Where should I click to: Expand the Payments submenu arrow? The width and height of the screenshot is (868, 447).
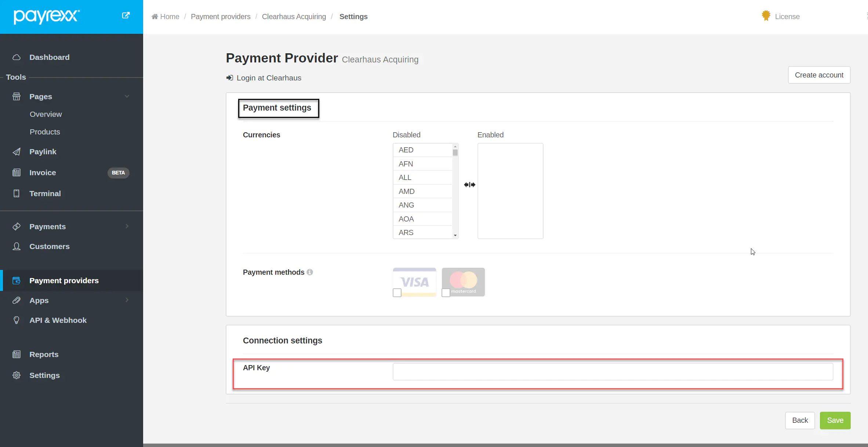coord(127,226)
